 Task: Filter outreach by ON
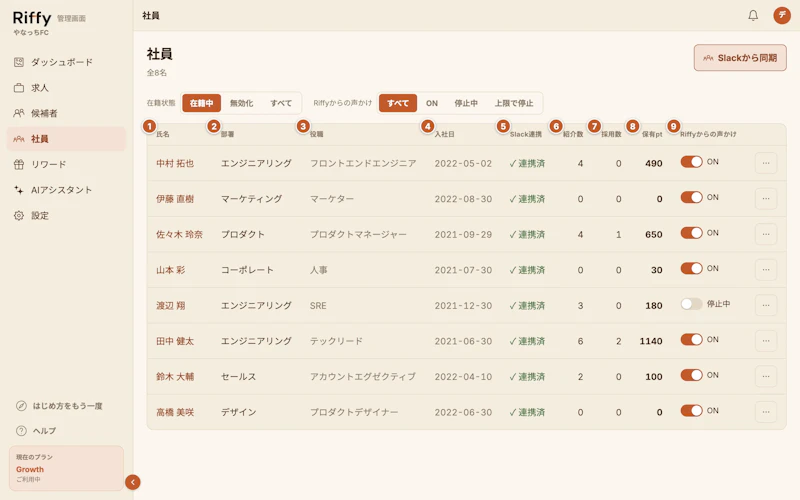(x=432, y=103)
